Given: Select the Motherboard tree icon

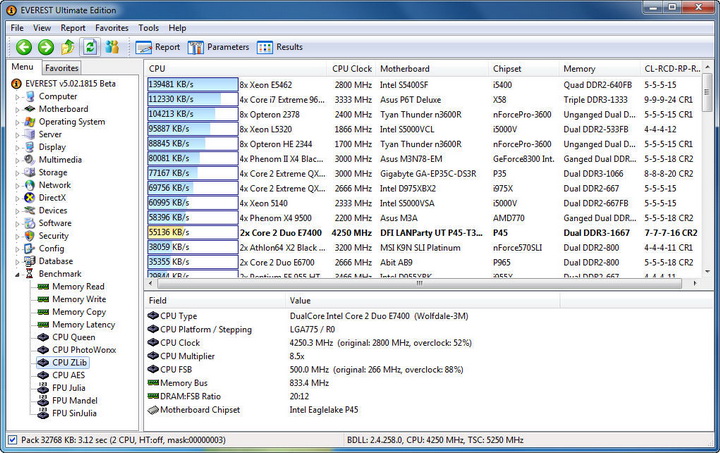Looking at the screenshot, I should click(30, 109).
